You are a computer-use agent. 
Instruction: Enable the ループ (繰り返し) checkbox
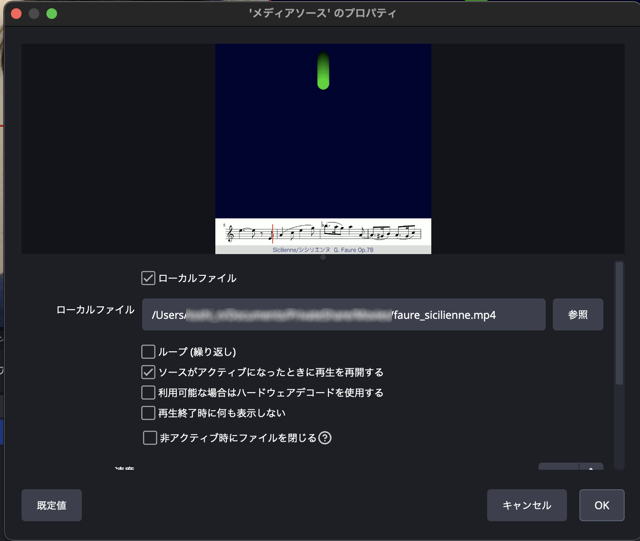click(x=149, y=352)
